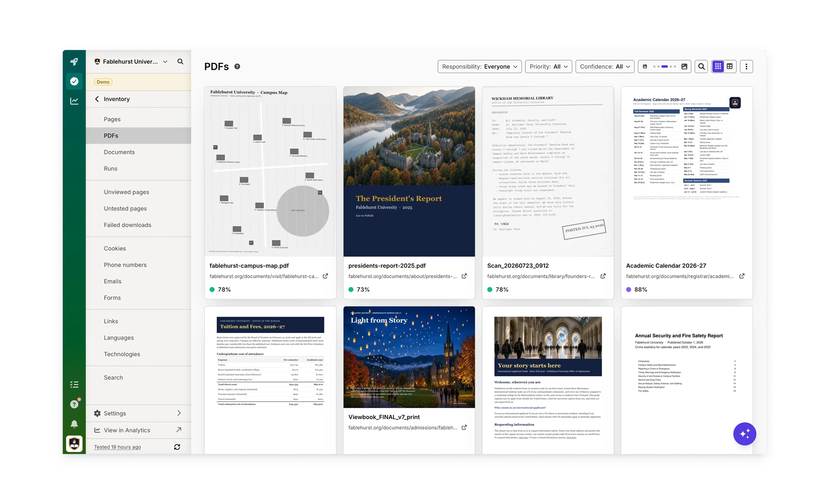Open the notifications bell icon
Image resolution: width=829 pixels, height=504 pixels.
[74, 424]
